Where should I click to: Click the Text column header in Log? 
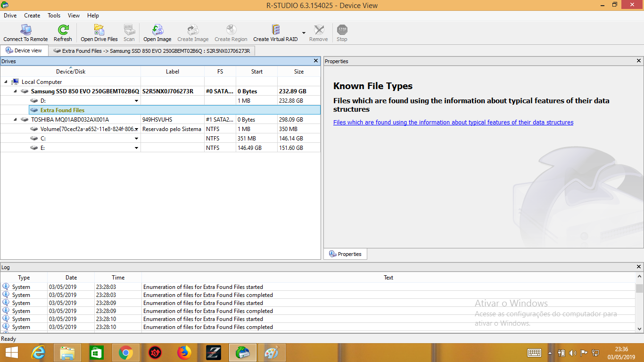(x=388, y=278)
